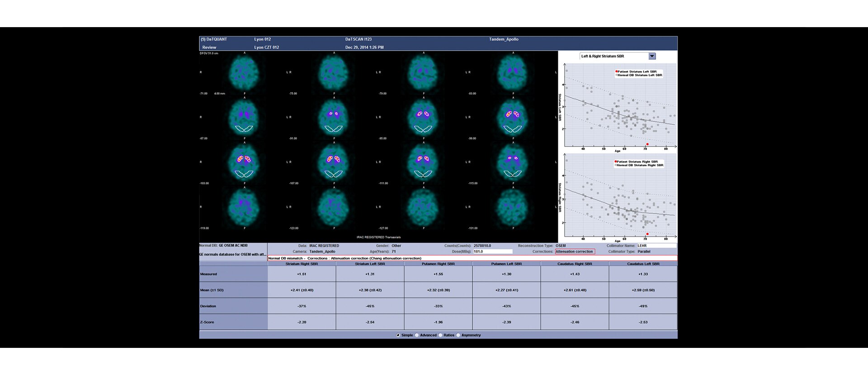
Task: Enable the Asymmetry radio option
Action: pyautogui.click(x=458, y=335)
